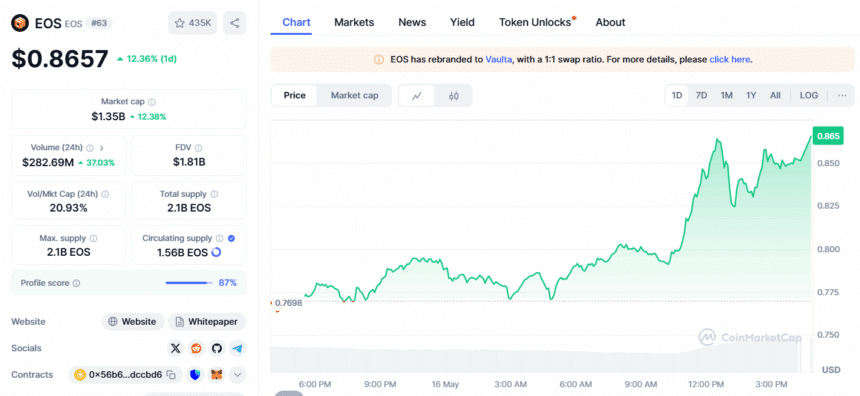This screenshot has width=860, height=396.
Task: Click the Circulating supply info icon
Action: [219, 239]
